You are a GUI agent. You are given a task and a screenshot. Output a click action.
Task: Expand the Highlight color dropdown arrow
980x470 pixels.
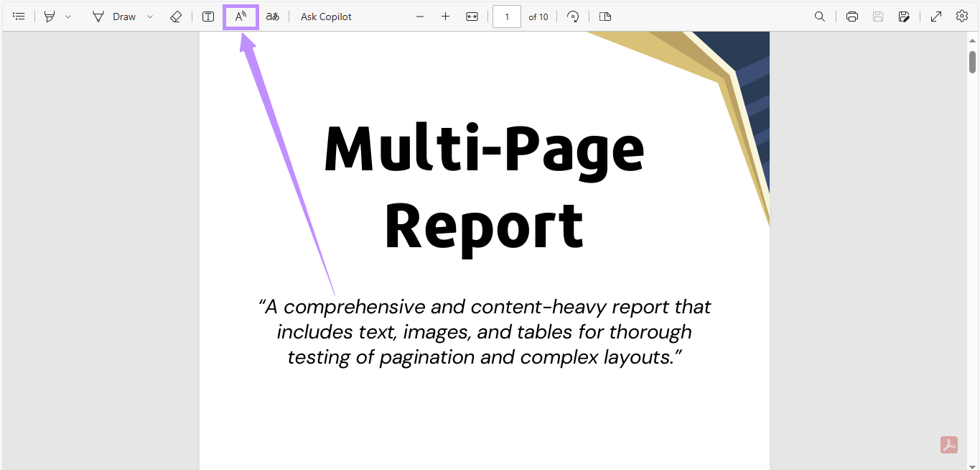(x=68, y=17)
